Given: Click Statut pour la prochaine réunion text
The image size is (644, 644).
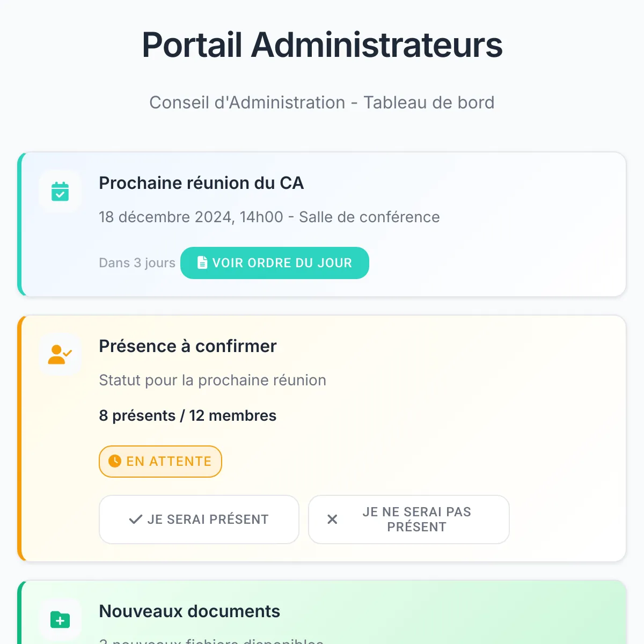Looking at the screenshot, I should coord(213,380).
